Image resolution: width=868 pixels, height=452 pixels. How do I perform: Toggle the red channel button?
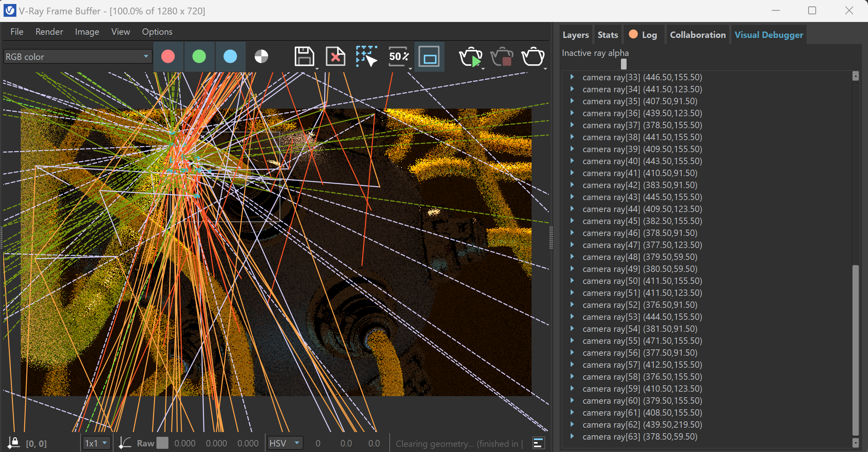tap(168, 57)
